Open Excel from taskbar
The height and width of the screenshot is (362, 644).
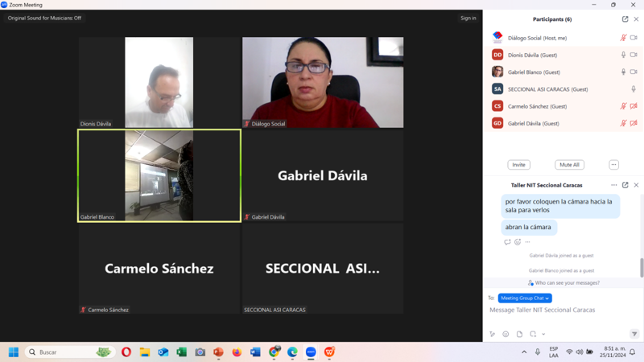coord(182,352)
